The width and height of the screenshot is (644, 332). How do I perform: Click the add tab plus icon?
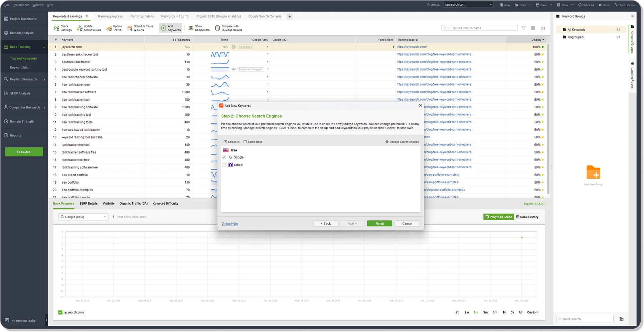290,16
